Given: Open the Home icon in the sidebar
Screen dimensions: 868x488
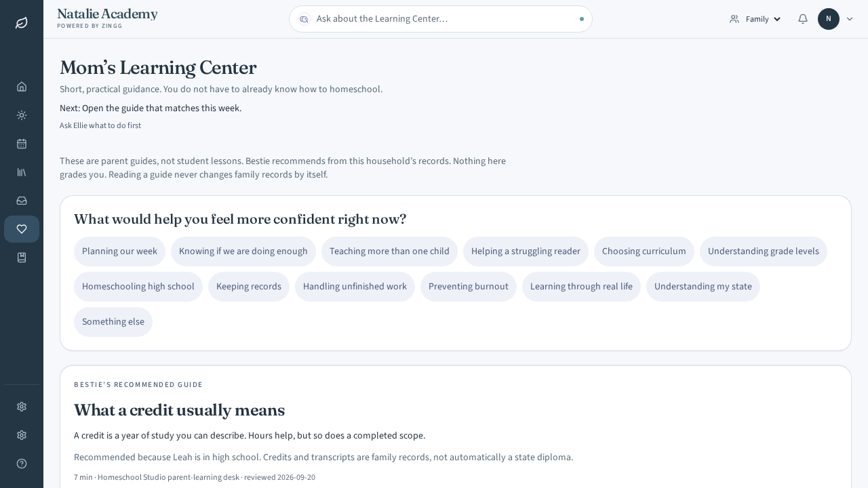Looking at the screenshot, I should (22, 87).
